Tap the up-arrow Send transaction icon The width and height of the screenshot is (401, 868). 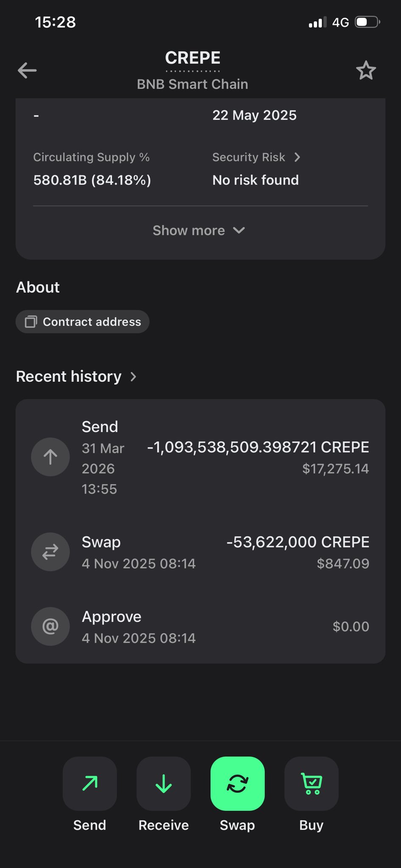[50, 457]
